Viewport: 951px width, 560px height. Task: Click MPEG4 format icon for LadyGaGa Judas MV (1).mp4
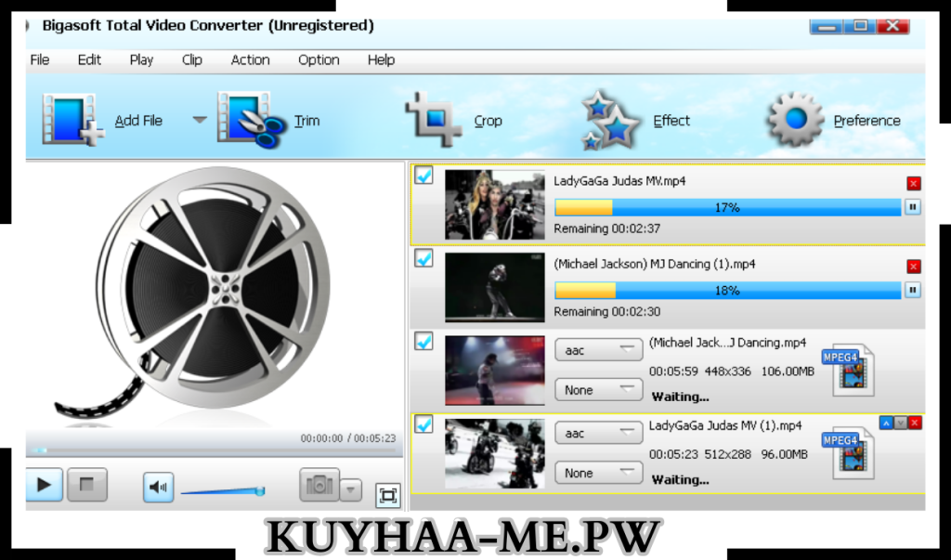(x=849, y=453)
